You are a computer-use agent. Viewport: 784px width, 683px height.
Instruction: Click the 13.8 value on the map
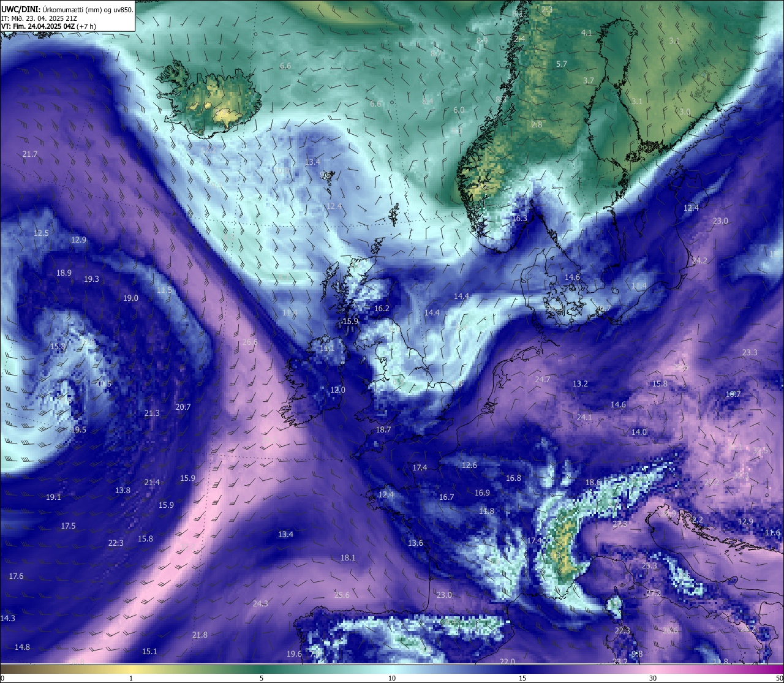coord(123,491)
